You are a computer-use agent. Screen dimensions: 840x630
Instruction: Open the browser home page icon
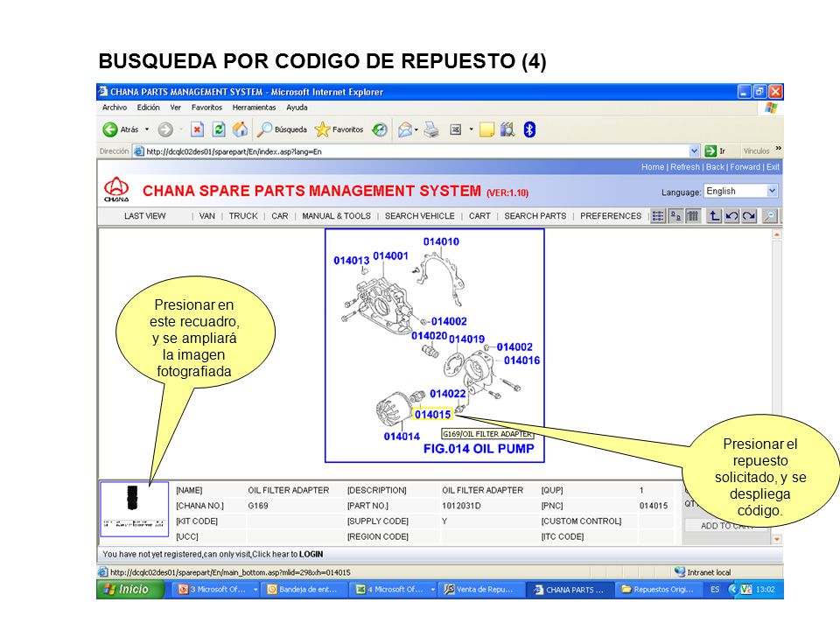tap(240, 129)
